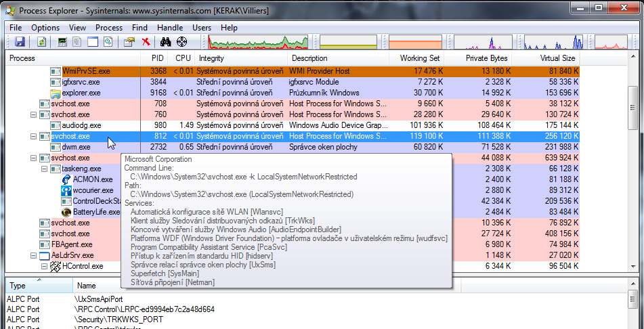The image size is (644, 329).
Task: Click the WmiPrvSE.exe process icon
Action: click(56, 71)
